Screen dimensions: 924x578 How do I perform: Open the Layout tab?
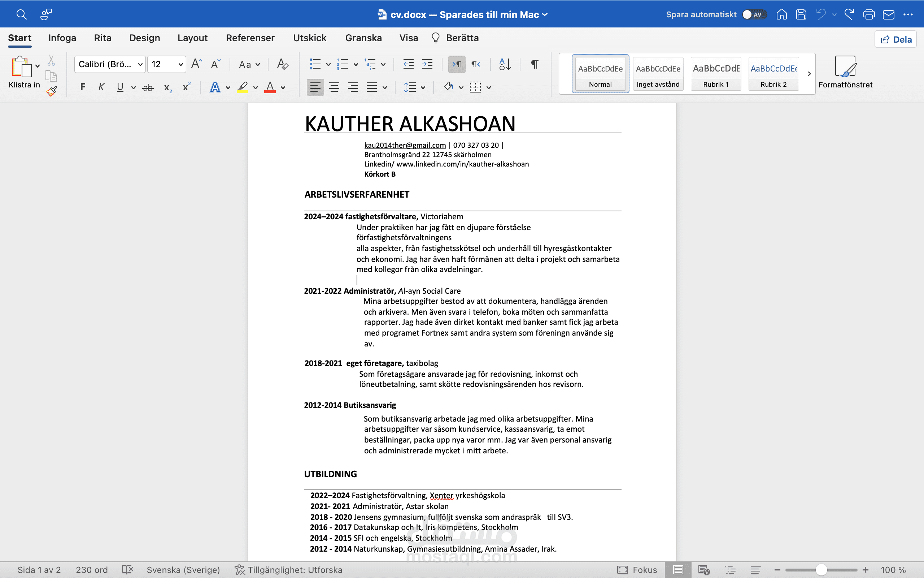192,38
